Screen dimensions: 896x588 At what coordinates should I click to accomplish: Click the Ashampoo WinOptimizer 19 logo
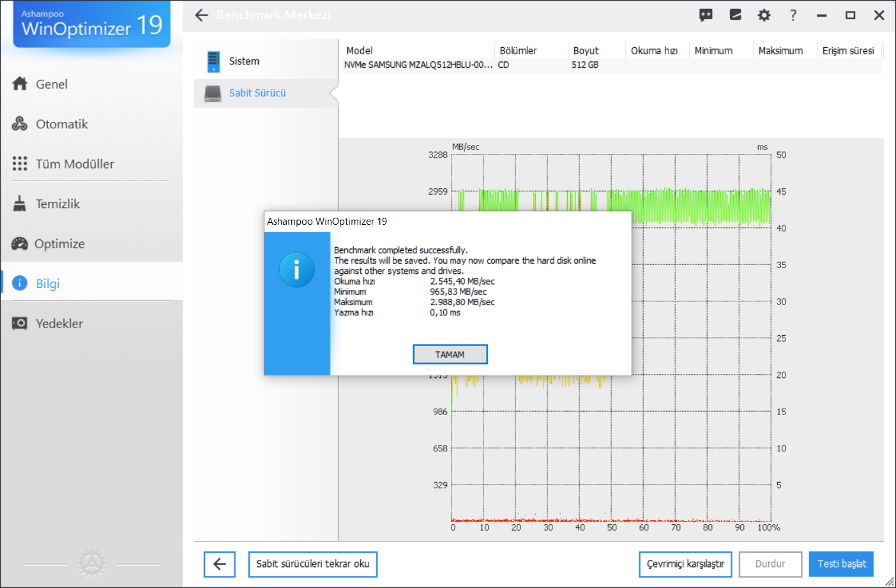coord(92,24)
